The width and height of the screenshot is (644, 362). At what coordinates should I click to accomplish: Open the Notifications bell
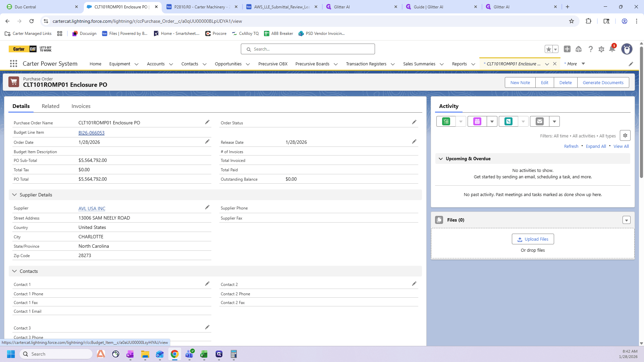pos(612,49)
